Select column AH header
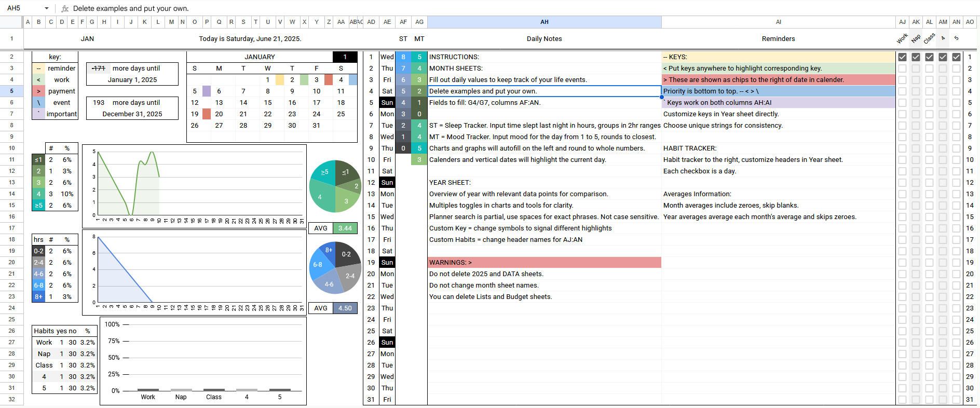This screenshot has height=408, width=980. click(x=544, y=22)
